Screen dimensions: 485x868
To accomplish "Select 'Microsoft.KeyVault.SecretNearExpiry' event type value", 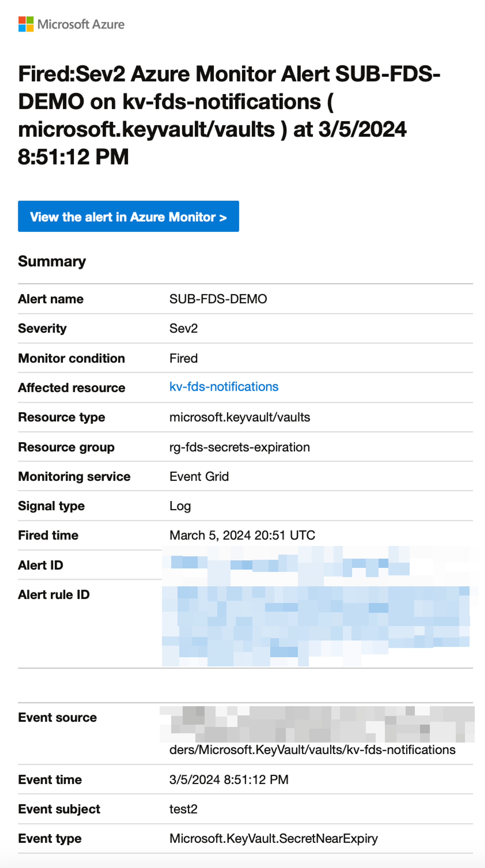I will pos(274,839).
